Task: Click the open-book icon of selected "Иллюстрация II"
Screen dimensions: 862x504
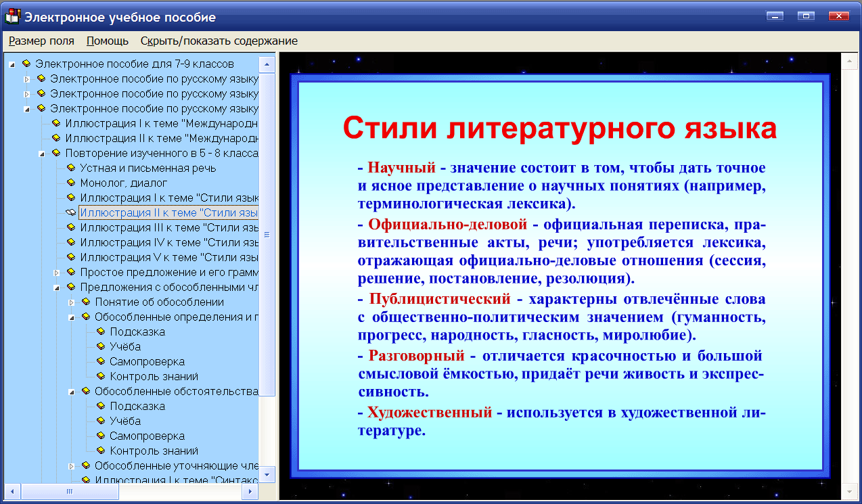Action: pos(72,212)
